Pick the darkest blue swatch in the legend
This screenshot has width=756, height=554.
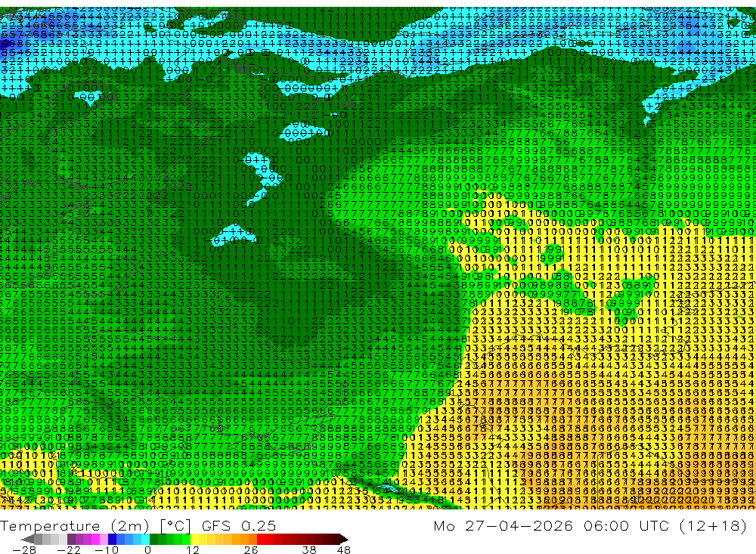112,540
